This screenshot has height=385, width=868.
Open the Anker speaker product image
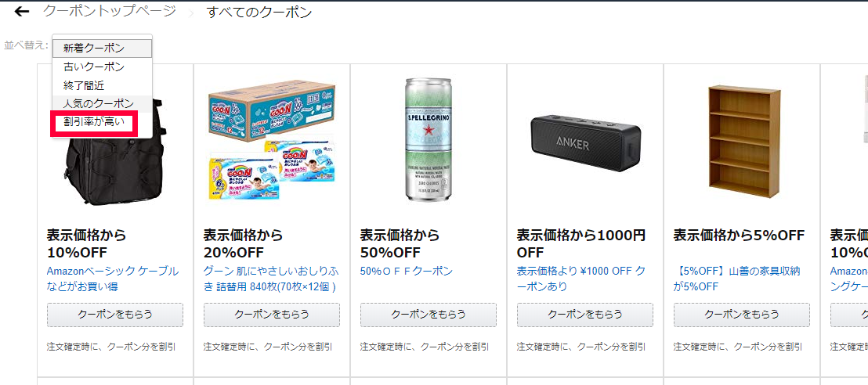pyautogui.click(x=584, y=142)
